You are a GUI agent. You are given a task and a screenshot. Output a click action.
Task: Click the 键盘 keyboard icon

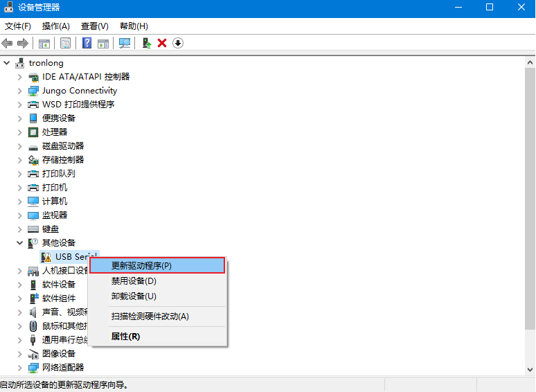tap(33, 229)
